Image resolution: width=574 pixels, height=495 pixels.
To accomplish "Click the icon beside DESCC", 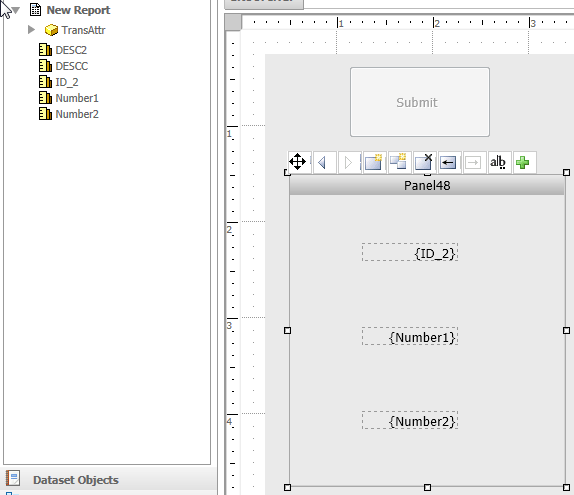I will 45,66.
